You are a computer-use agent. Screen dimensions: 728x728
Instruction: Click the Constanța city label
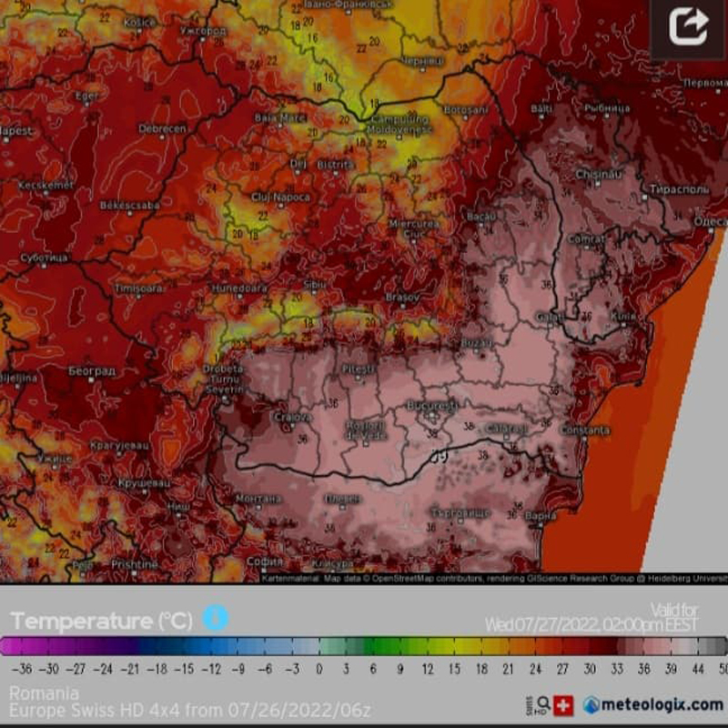pyautogui.click(x=585, y=430)
